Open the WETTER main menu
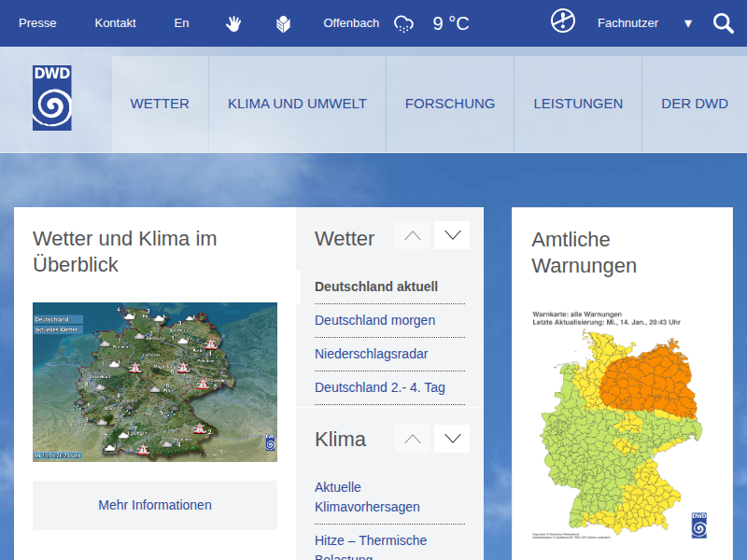The image size is (747, 560). (x=160, y=104)
